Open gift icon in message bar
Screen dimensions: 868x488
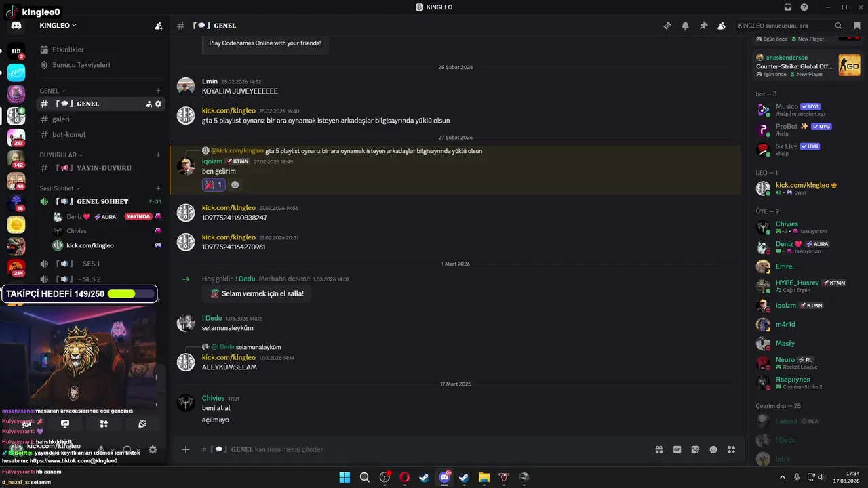click(658, 449)
